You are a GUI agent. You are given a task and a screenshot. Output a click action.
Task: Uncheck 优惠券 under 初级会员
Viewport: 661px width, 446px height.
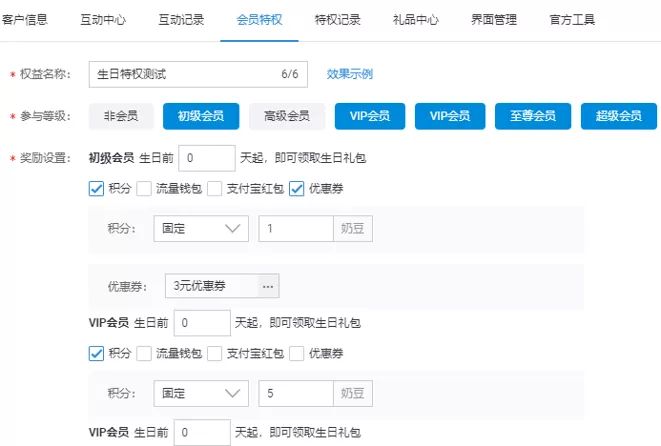(x=296, y=188)
